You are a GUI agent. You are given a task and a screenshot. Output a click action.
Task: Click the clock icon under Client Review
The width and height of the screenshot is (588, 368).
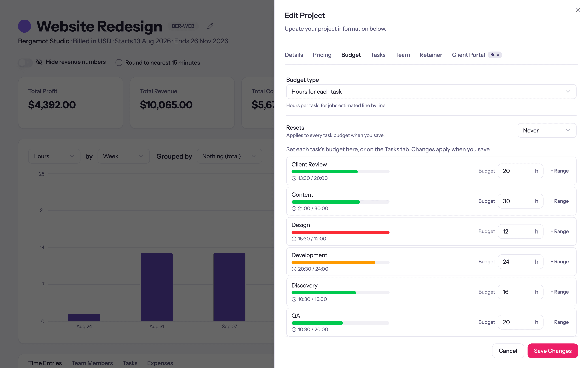(x=294, y=178)
